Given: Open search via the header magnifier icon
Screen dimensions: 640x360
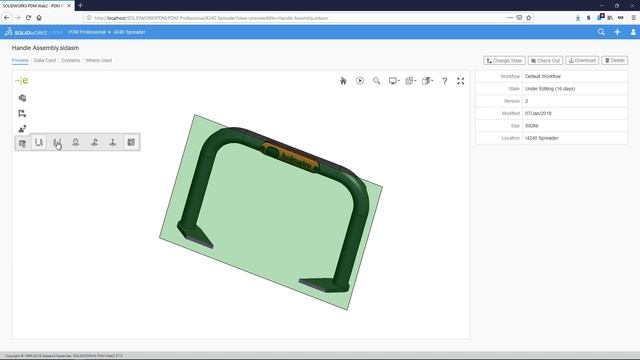Looking at the screenshot, I should point(601,32).
